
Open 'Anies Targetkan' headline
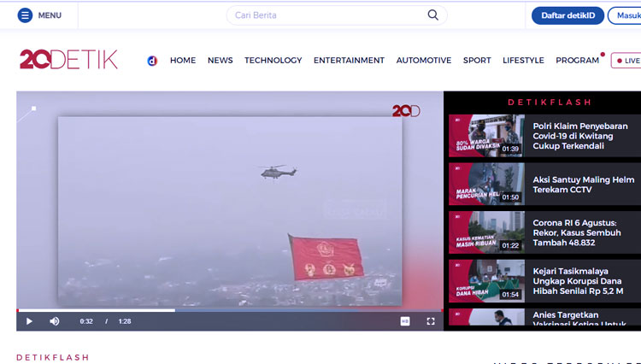579,320
